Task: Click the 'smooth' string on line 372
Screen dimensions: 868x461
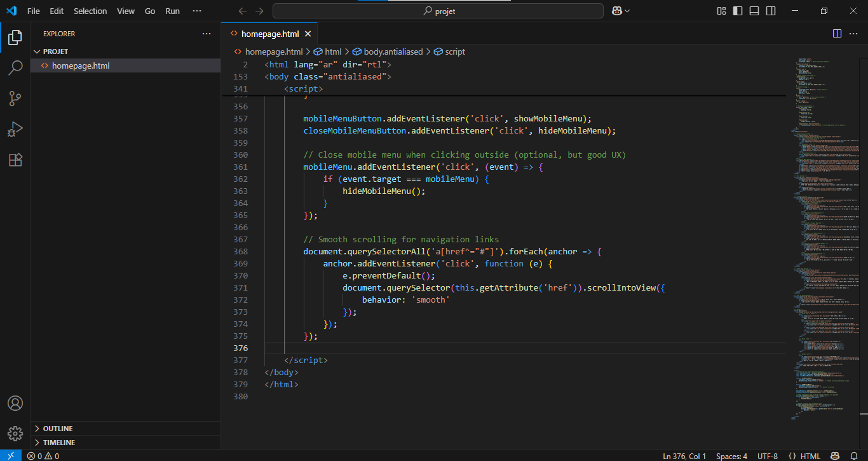Action: point(430,299)
